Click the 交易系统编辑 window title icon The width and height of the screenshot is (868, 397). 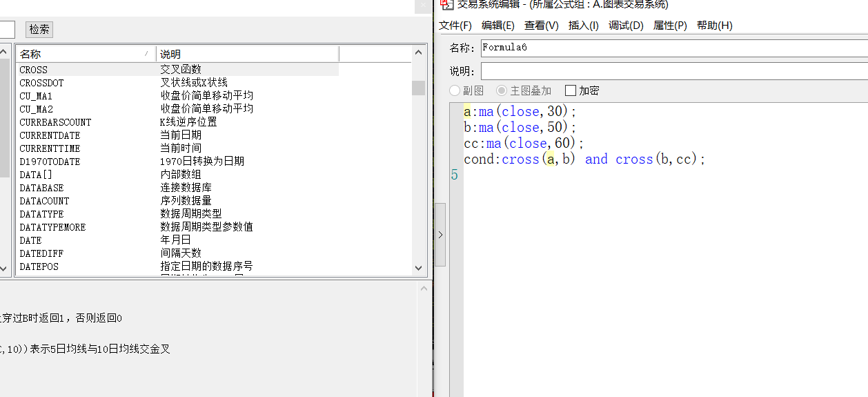(446, 4)
